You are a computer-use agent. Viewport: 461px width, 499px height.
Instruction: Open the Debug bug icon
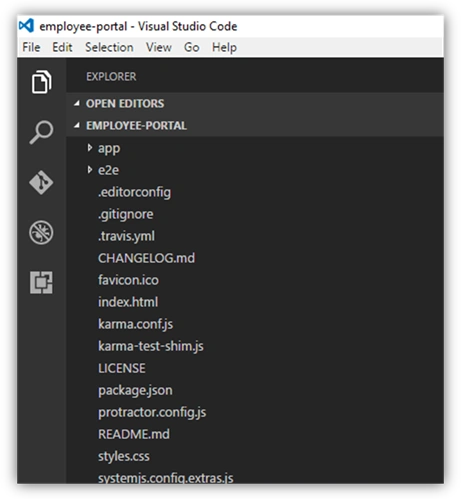point(41,232)
